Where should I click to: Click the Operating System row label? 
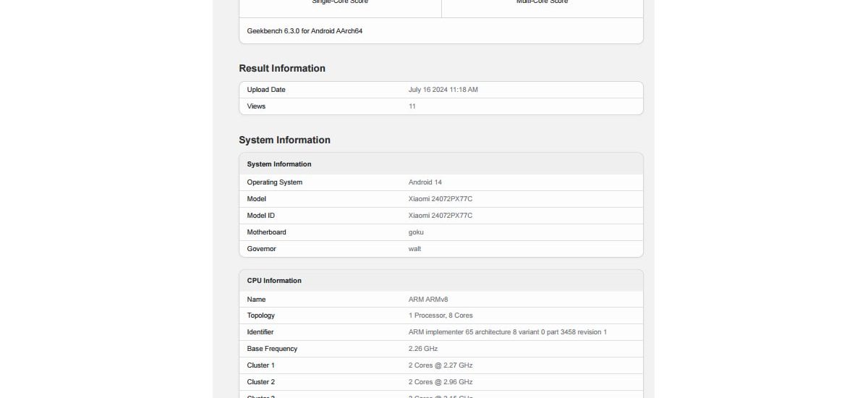point(274,182)
